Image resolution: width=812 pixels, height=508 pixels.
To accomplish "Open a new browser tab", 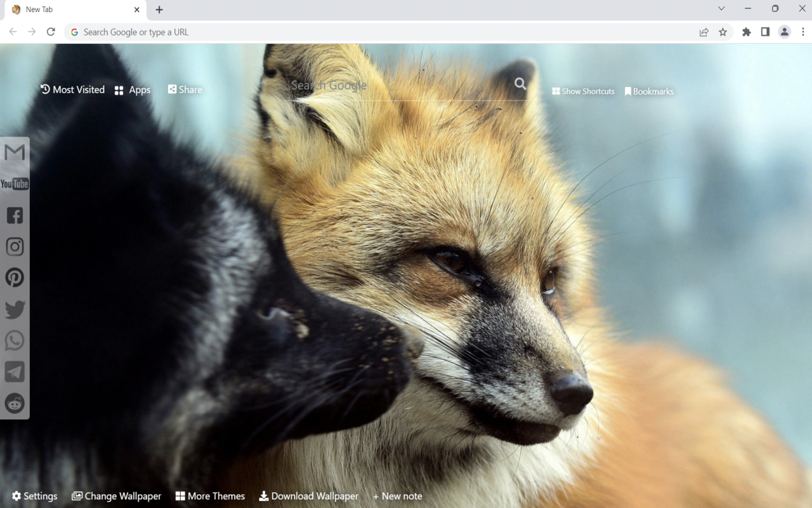I will [159, 10].
